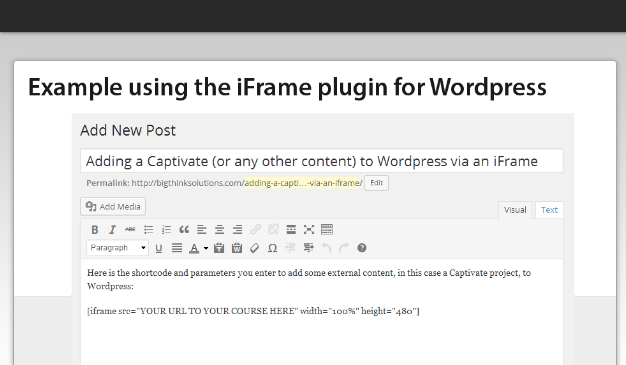
Task: Insert a numbered list
Action: (x=166, y=230)
